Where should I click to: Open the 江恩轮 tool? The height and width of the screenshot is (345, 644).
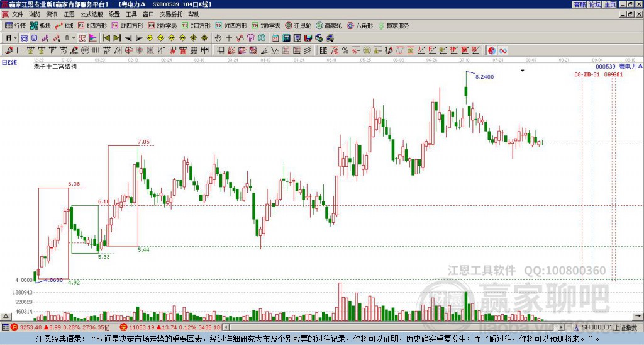(x=298, y=25)
